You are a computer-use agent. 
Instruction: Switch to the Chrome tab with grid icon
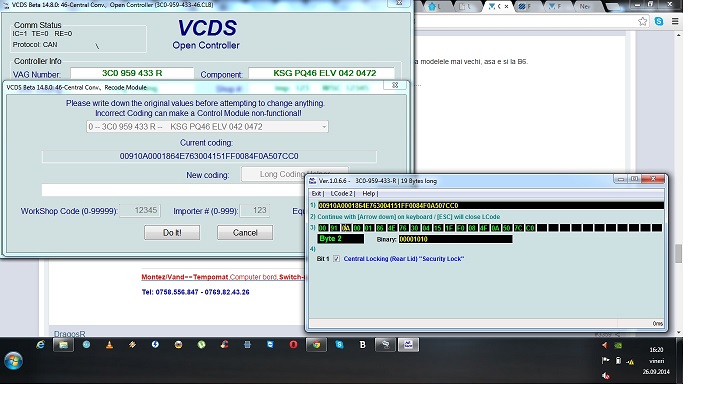526,6
